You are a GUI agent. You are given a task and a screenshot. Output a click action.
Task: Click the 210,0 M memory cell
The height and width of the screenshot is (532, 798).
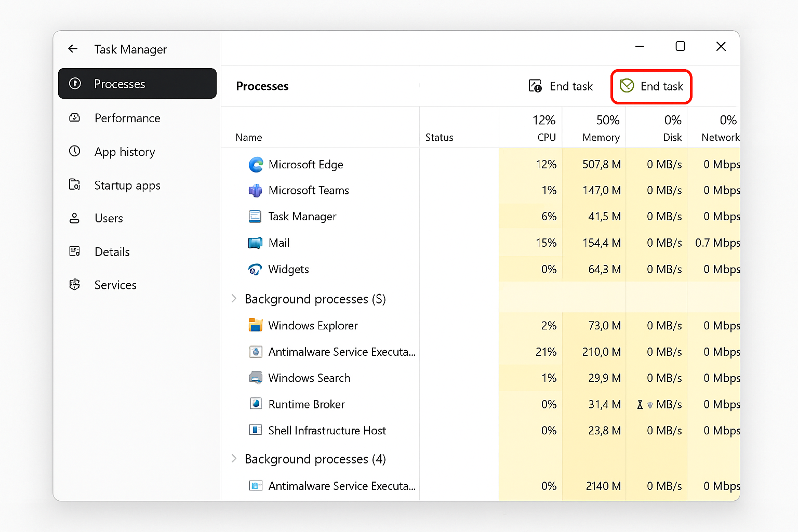pos(602,352)
